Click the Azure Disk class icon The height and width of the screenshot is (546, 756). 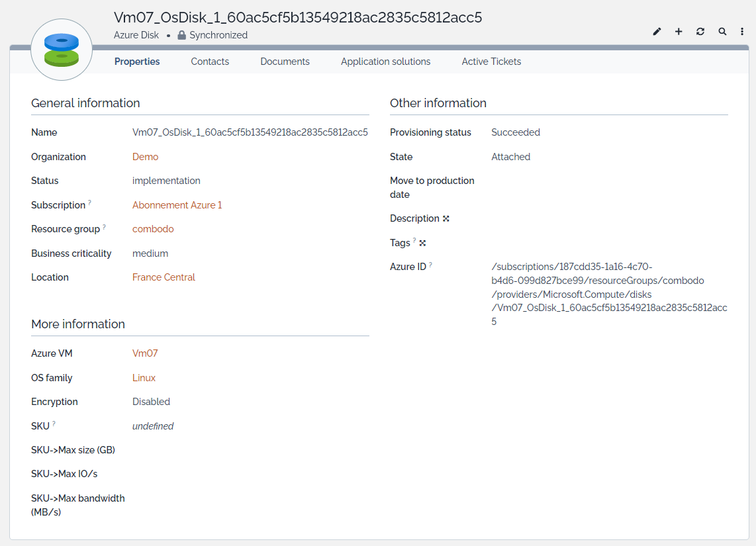point(62,50)
